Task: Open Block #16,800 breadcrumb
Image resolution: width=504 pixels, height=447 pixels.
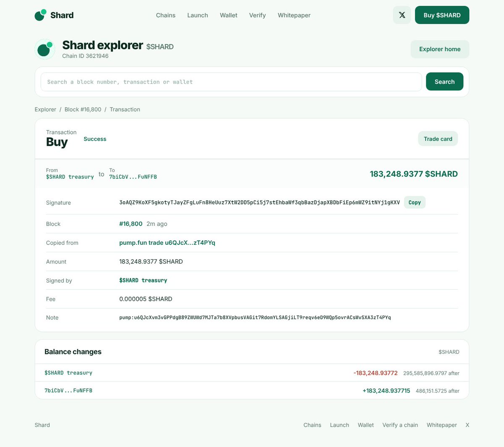Action: (83, 110)
